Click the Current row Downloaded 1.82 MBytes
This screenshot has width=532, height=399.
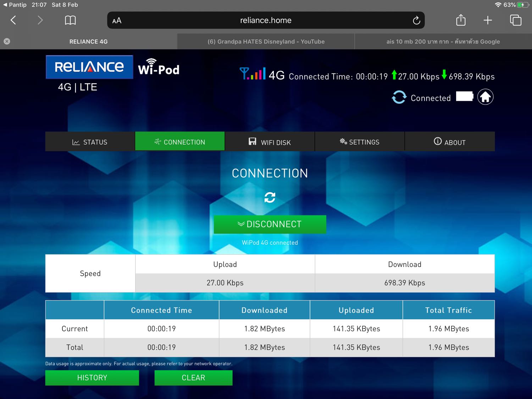coord(265,329)
